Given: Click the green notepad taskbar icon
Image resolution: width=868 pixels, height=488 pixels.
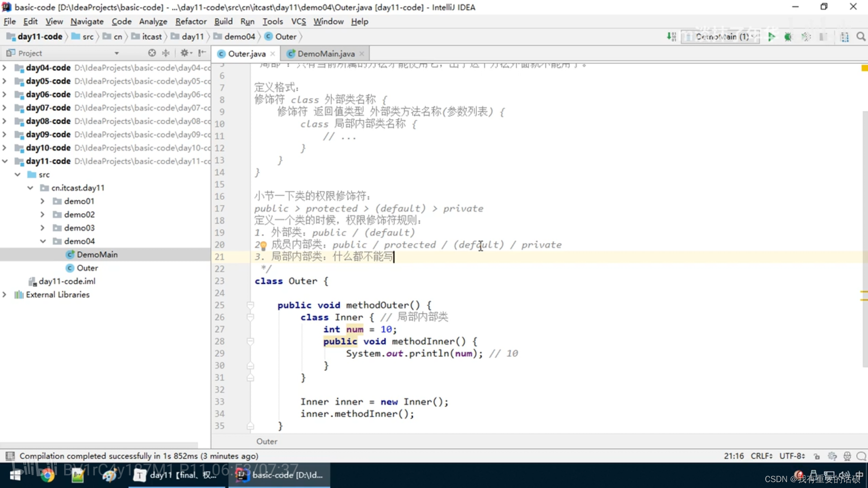Looking at the screenshot, I should coord(78,475).
